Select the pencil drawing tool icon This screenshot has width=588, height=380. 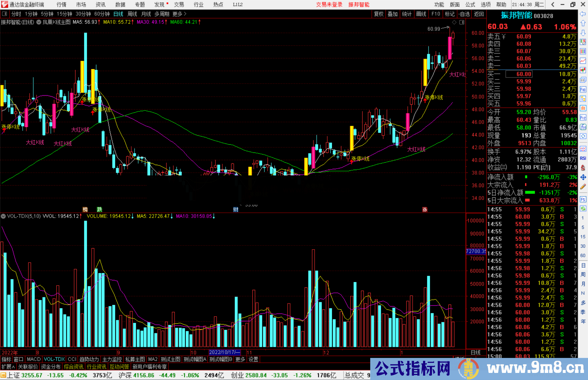coord(583,187)
